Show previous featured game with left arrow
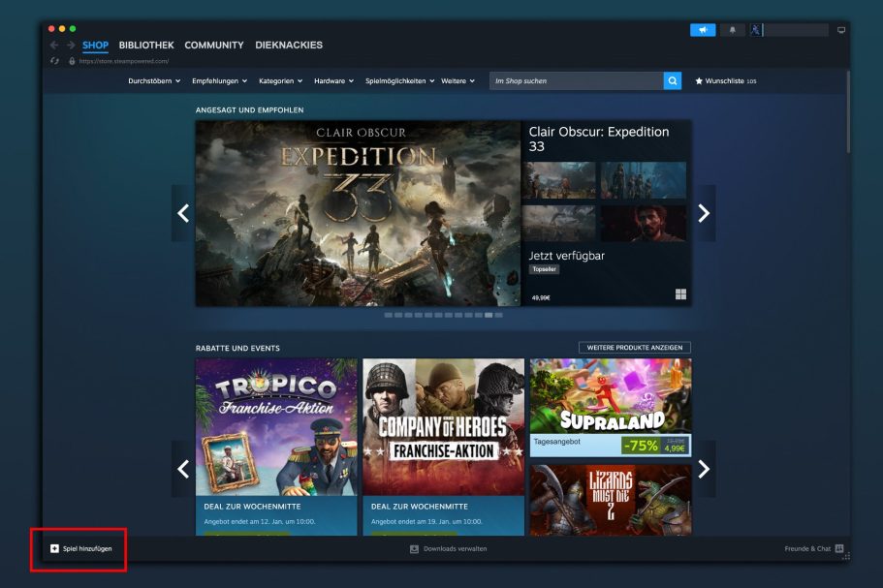 tap(183, 213)
